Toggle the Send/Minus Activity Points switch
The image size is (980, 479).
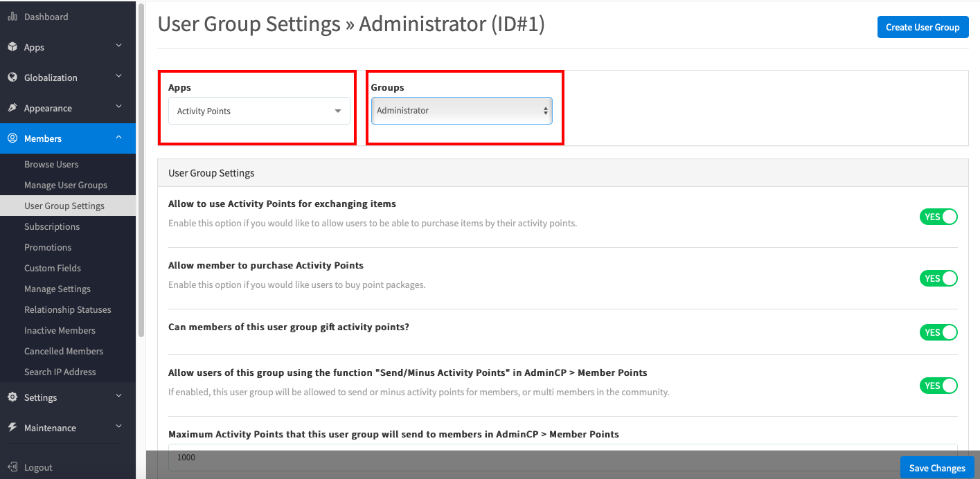[x=938, y=386]
